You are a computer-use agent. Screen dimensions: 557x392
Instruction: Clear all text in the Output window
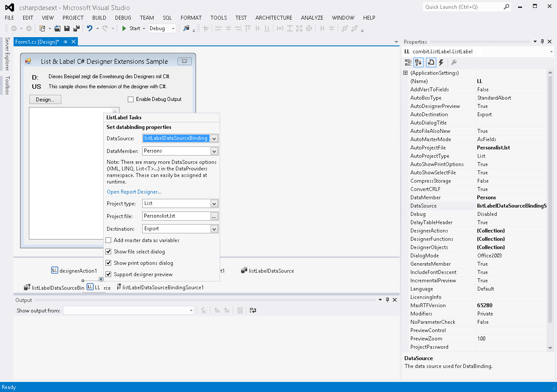coord(240,310)
